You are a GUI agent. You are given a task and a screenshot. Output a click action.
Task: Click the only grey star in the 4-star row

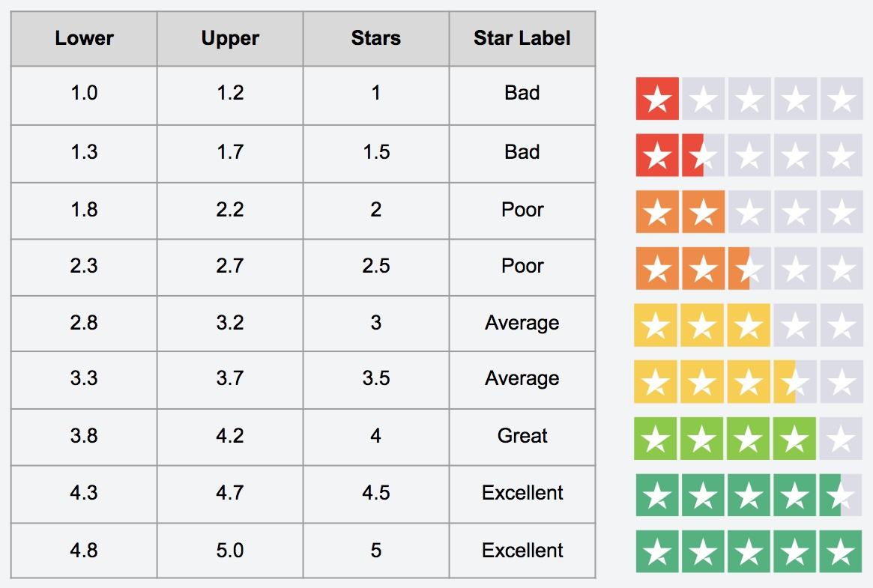841,438
